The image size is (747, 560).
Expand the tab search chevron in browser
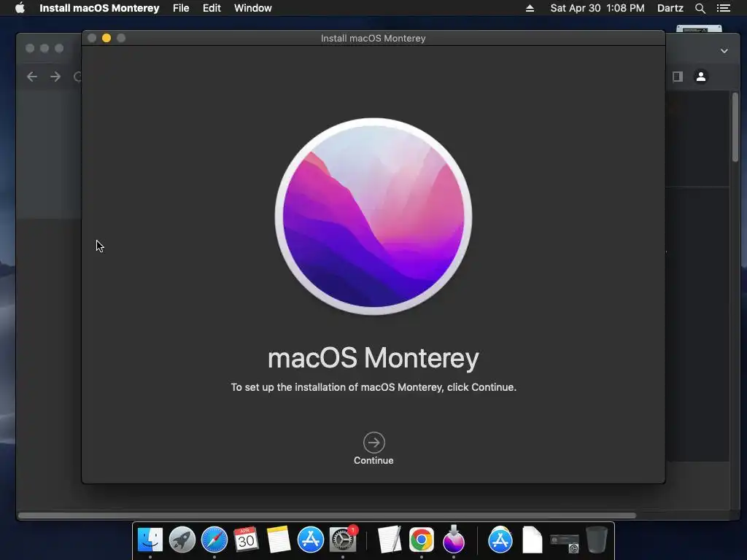tap(724, 51)
